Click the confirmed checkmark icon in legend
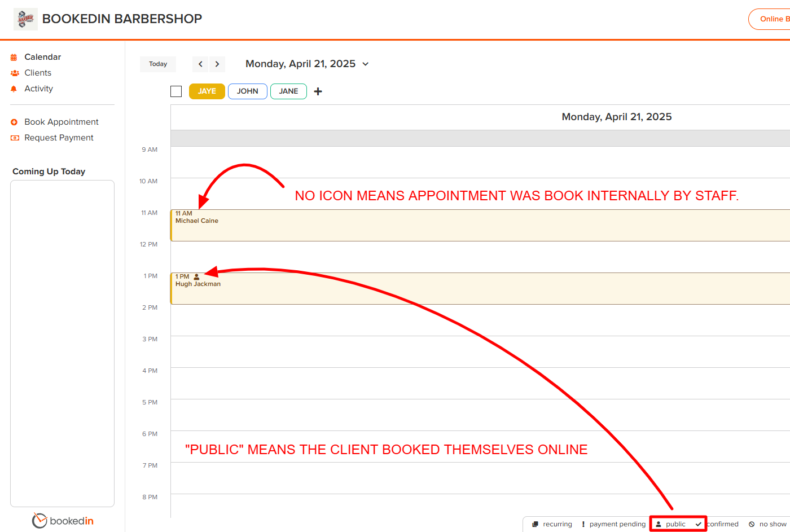The width and height of the screenshot is (790, 532). point(699,524)
